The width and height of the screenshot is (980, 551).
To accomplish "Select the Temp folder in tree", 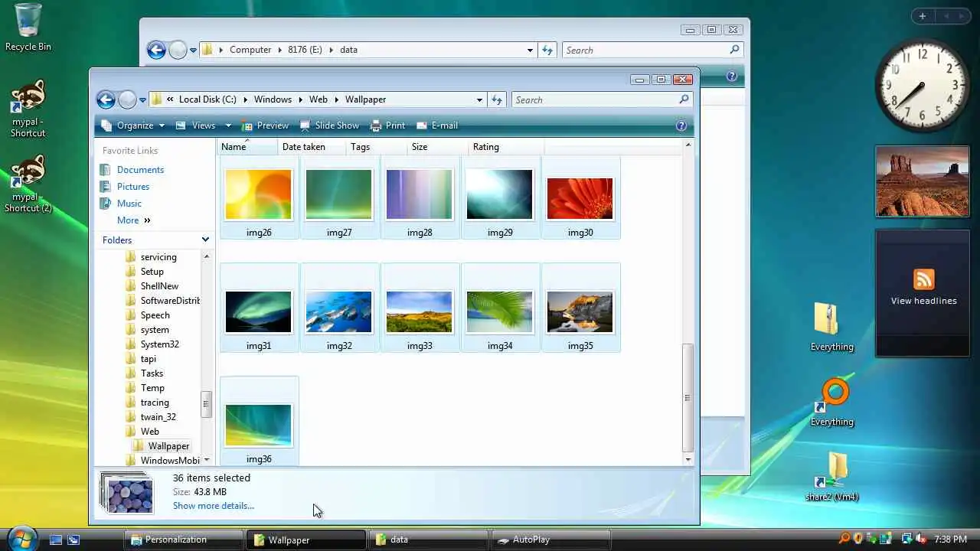I will point(152,388).
